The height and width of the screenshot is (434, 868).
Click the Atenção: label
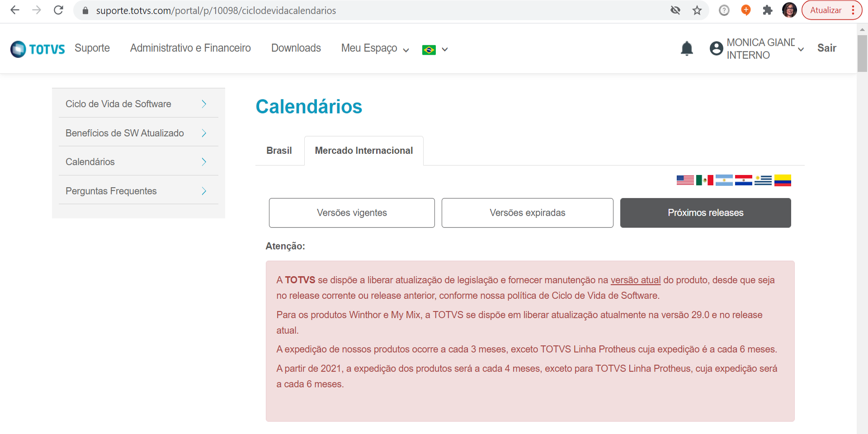point(285,246)
